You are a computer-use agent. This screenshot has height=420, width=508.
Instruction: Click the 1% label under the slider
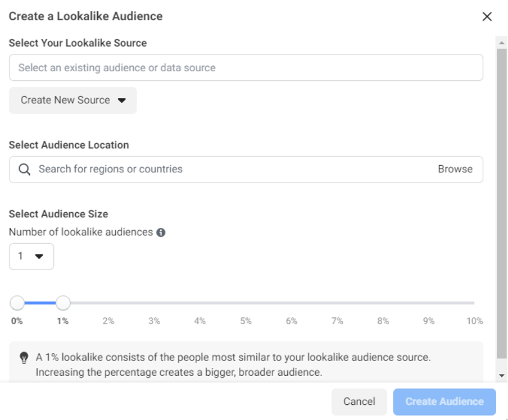click(x=63, y=322)
